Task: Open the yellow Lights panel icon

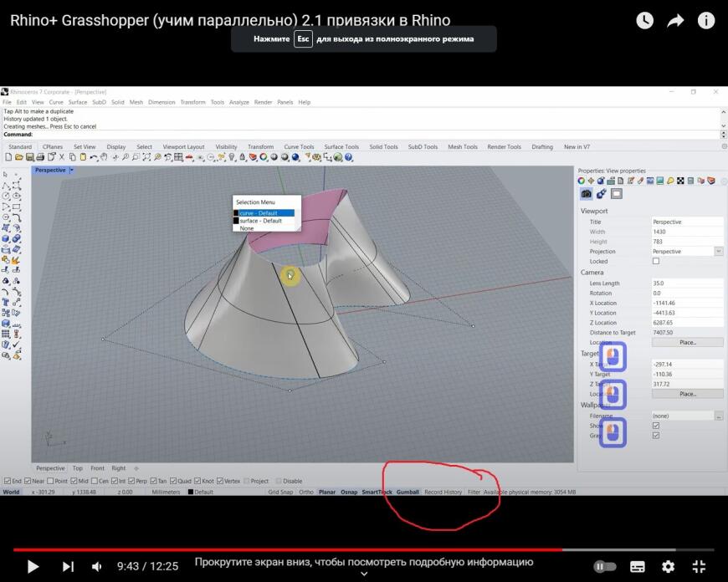Action: (x=670, y=181)
